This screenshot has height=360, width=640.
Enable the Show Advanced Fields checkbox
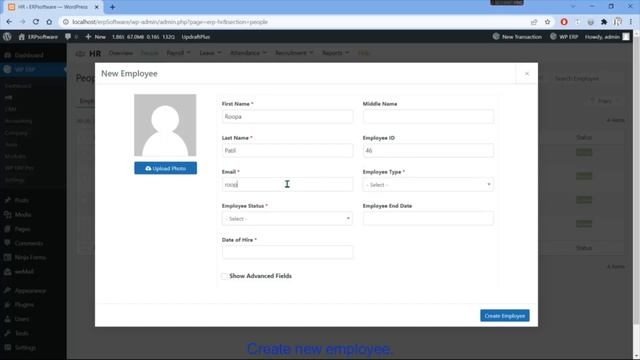click(x=224, y=276)
